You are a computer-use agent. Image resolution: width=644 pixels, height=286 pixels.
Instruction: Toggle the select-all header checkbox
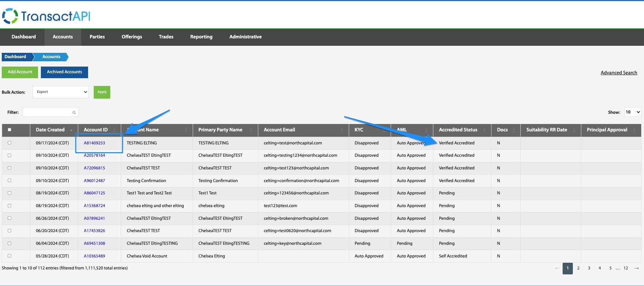pyautogui.click(x=10, y=130)
